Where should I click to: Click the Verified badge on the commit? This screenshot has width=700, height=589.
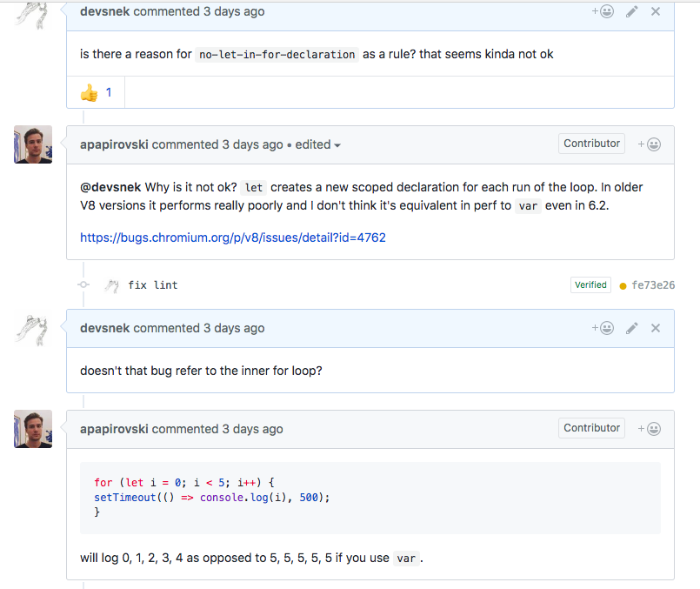pyautogui.click(x=590, y=284)
